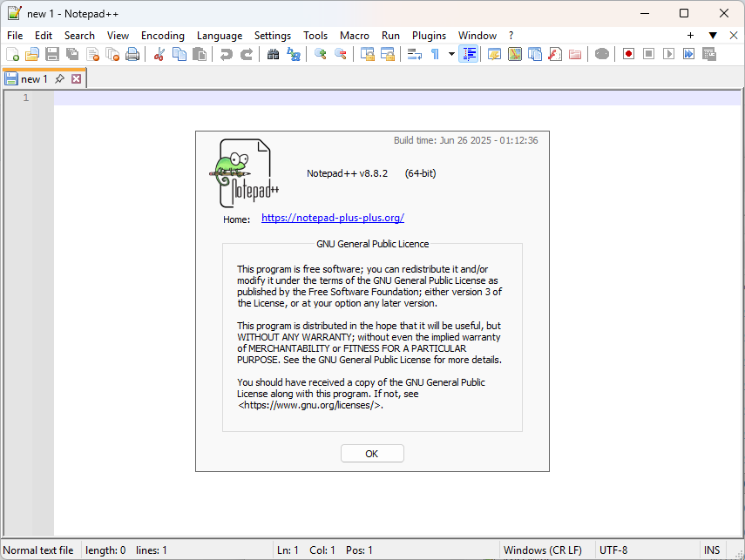Image resolution: width=745 pixels, height=560 pixels.
Task: Open the Encoding menu
Action: (163, 36)
